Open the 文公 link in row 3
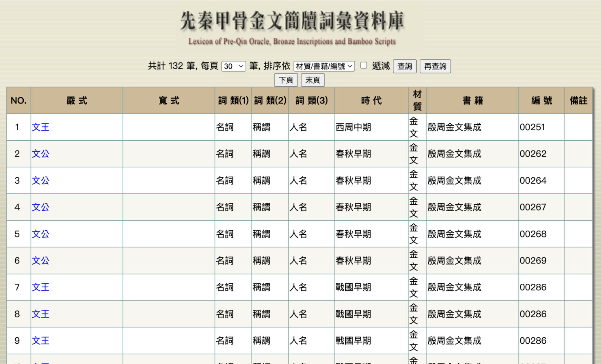The image size is (601, 364). (41, 180)
